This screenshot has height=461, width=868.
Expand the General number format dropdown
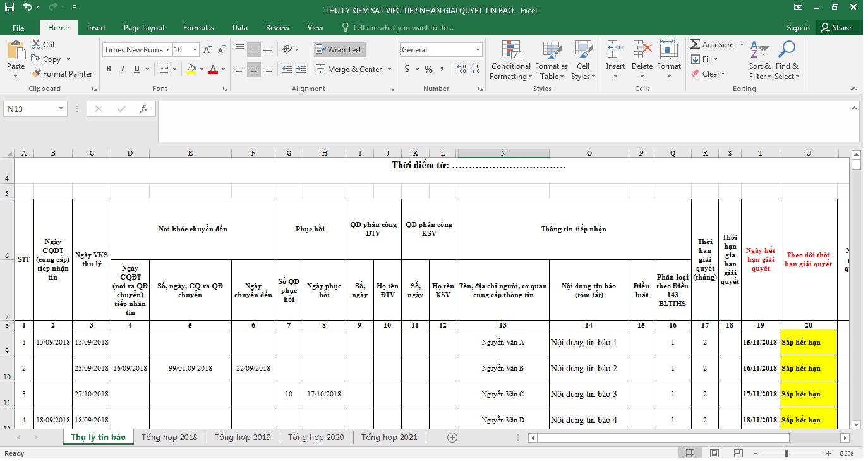coord(478,50)
